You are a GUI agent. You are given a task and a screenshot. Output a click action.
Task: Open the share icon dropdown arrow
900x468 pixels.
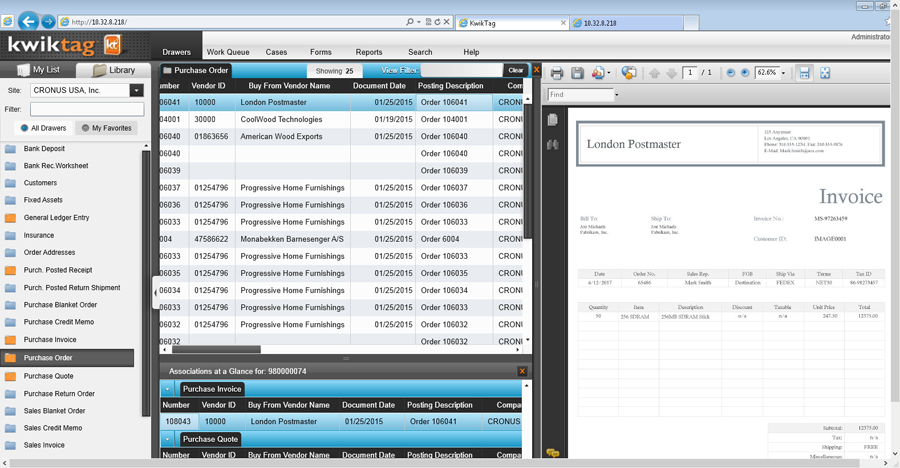tap(608, 74)
